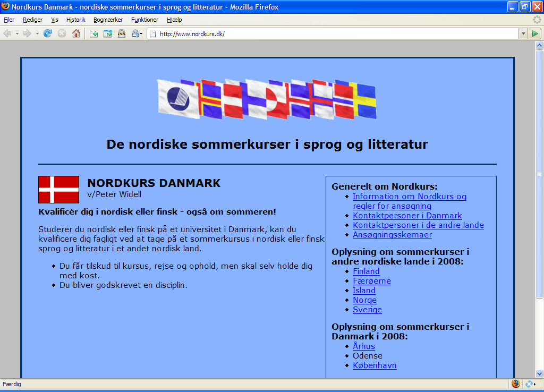The image size is (544, 392).
Task: Click the blue diamond extension status icon
Action: [x=529, y=384]
